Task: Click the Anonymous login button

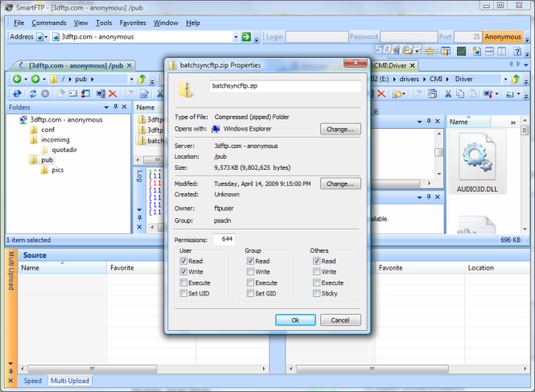Action: coord(503,36)
